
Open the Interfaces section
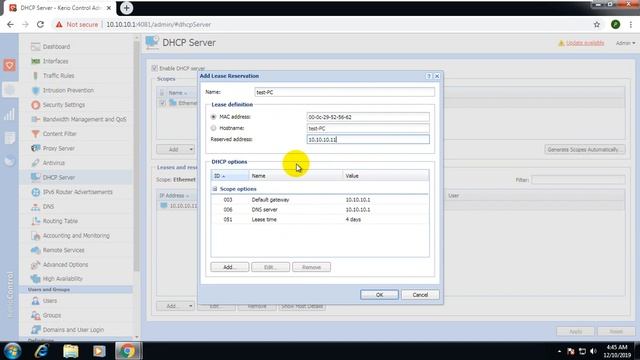(56, 61)
